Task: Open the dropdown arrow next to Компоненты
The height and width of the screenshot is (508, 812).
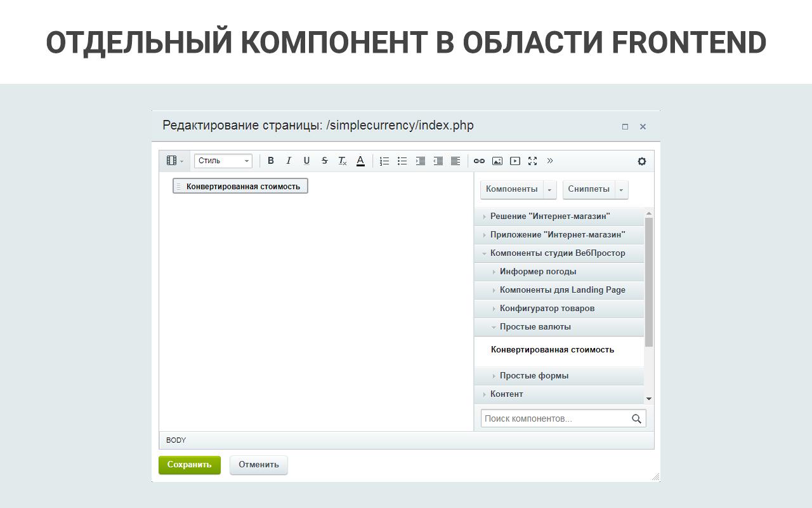Action: pos(550,189)
